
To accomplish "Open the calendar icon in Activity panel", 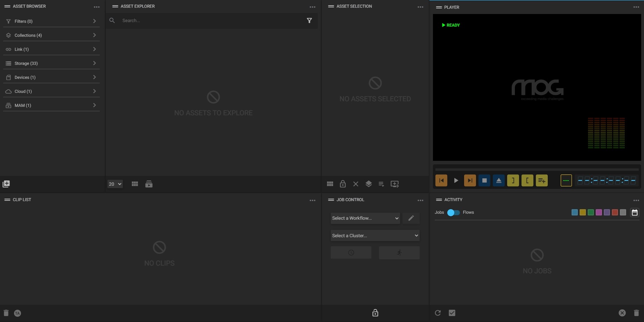I will tap(635, 212).
